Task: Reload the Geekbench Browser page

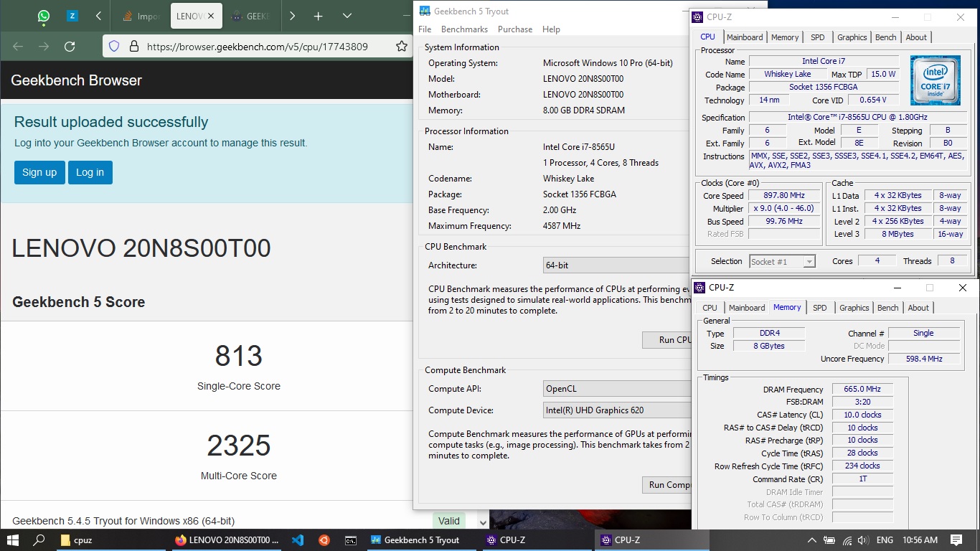Action: [x=70, y=47]
